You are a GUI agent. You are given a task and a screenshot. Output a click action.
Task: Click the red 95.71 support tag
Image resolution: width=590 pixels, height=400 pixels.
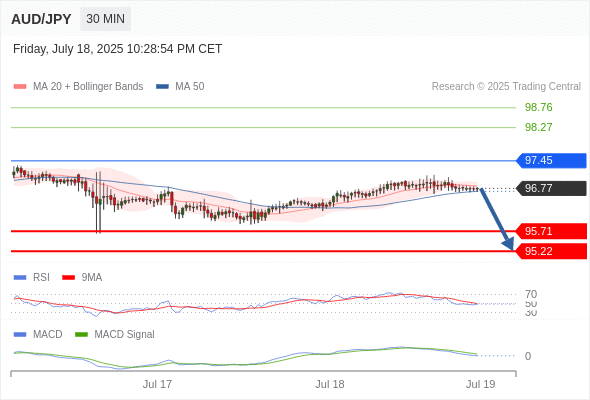(x=551, y=231)
